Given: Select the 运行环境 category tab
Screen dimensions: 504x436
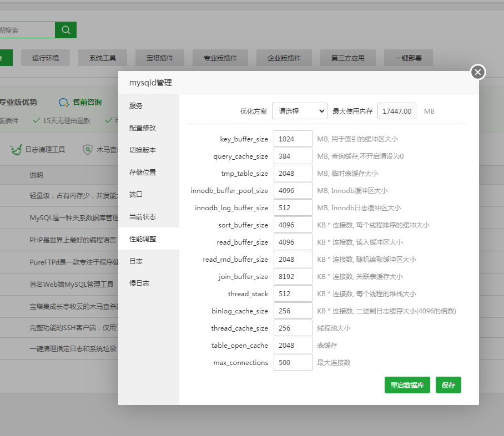Looking at the screenshot, I should [46, 58].
